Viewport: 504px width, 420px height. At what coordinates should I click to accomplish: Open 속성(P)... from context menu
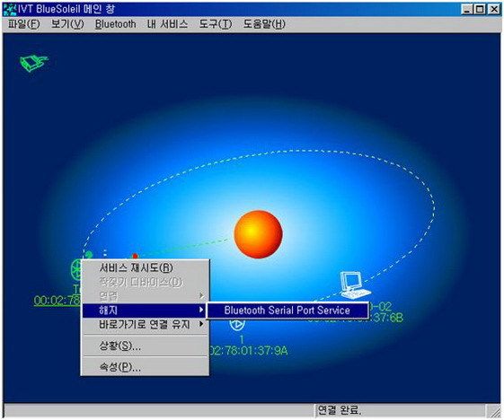(x=145, y=367)
